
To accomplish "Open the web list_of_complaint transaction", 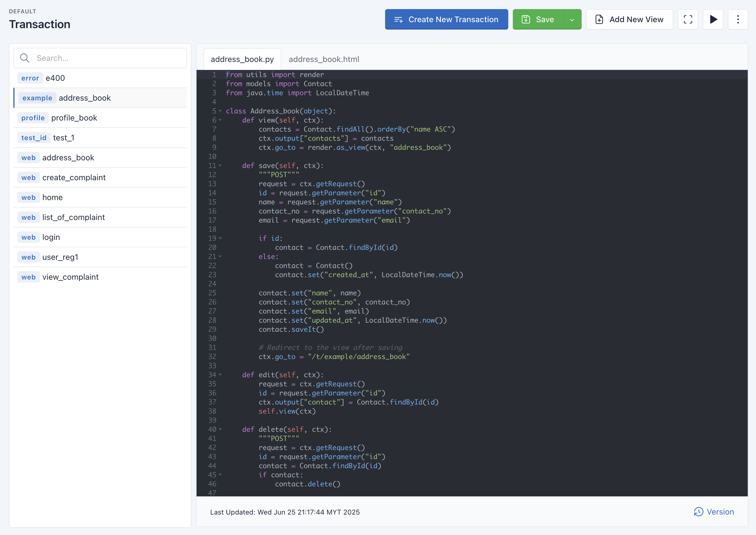I will [100, 217].
